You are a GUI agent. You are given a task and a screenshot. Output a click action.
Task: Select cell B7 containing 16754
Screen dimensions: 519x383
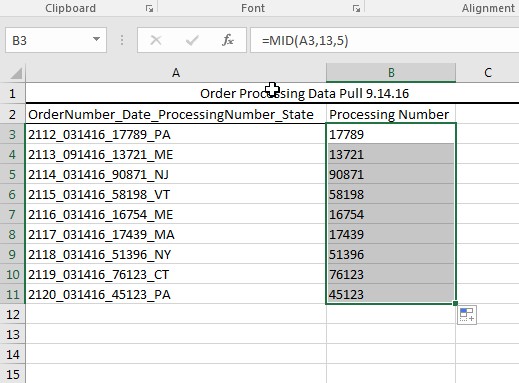[391, 214]
